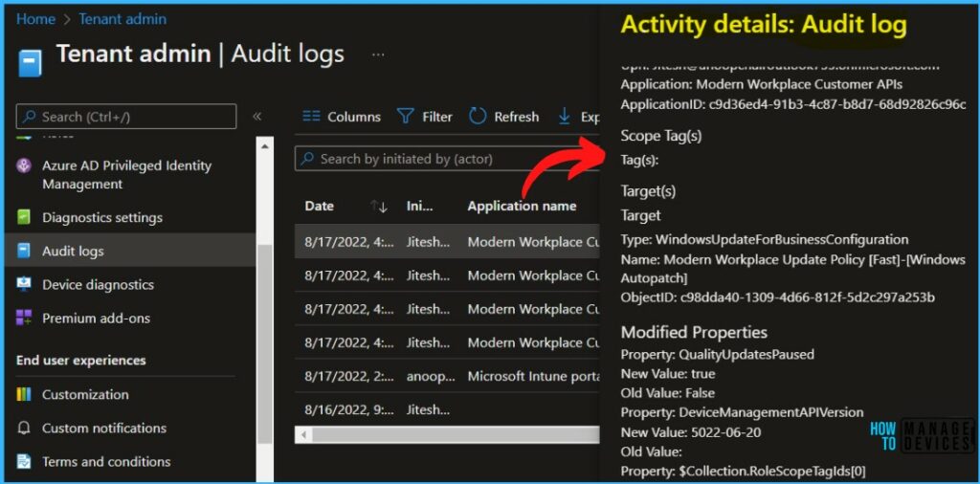Click the Date column header
This screenshot has width=980, height=484.
tap(320, 206)
